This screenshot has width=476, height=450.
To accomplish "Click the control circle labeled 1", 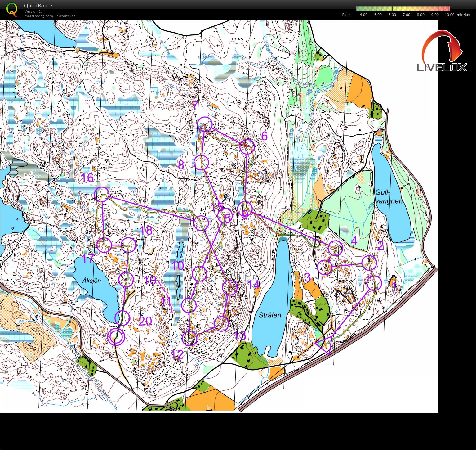I will coord(374,283).
